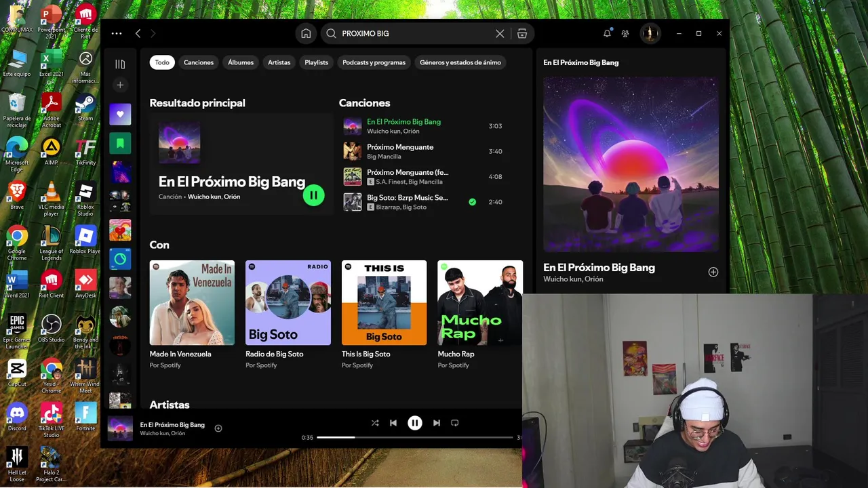Open friend activity icon
Viewport: 868px width, 488px height.
pos(625,33)
